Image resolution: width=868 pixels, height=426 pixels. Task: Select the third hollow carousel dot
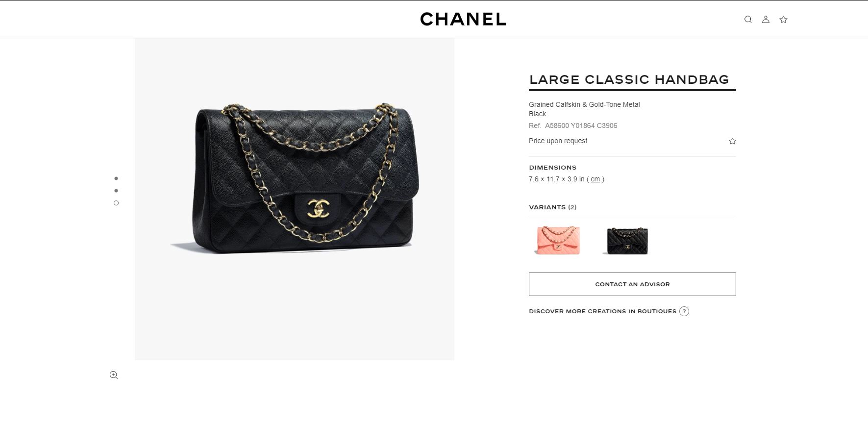pos(116,203)
